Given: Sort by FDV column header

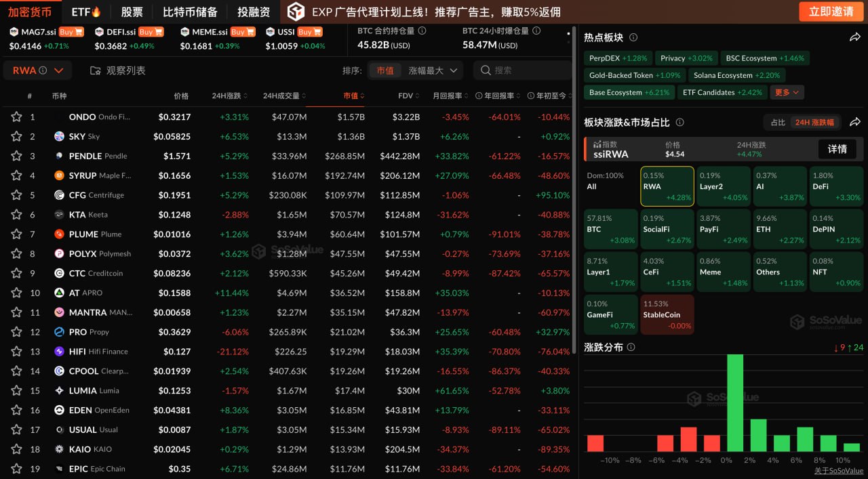Looking at the screenshot, I should [x=409, y=96].
